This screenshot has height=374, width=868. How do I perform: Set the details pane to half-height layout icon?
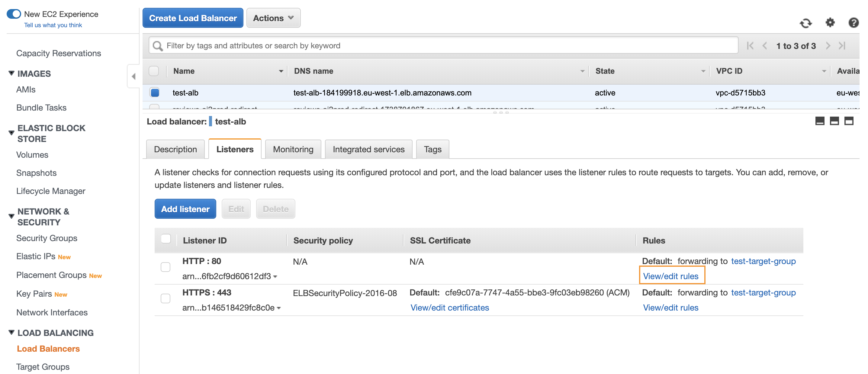834,121
